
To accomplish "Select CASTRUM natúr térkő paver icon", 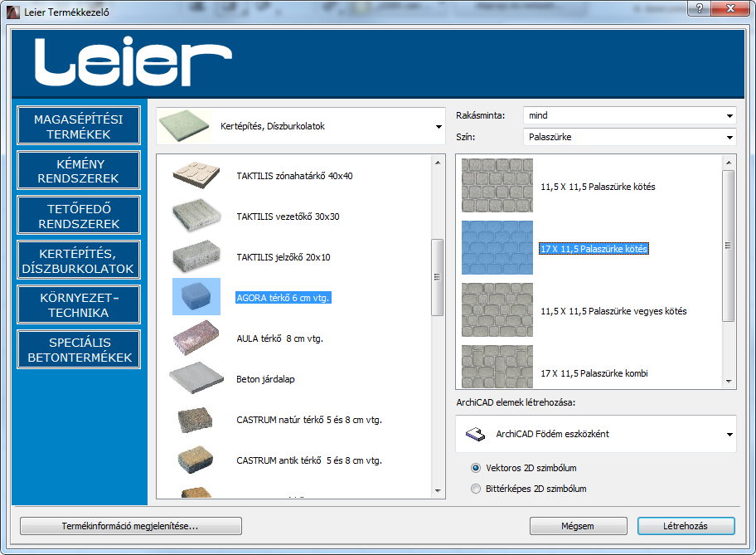I will pos(197,419).
